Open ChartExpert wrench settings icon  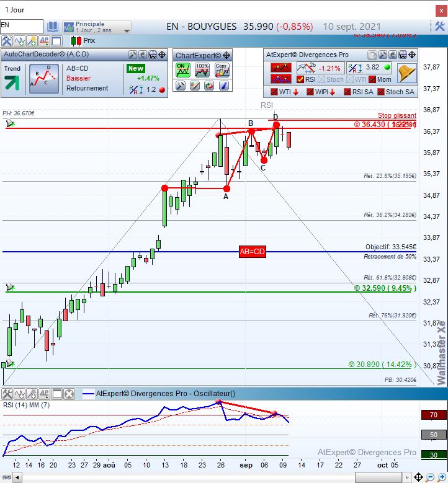click(x=181, y=86)
